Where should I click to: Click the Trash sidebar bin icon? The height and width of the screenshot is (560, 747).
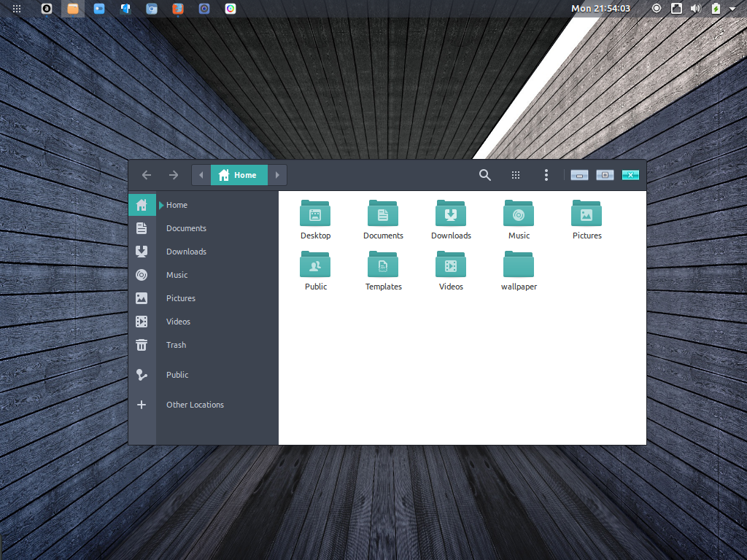pos(142,345)
